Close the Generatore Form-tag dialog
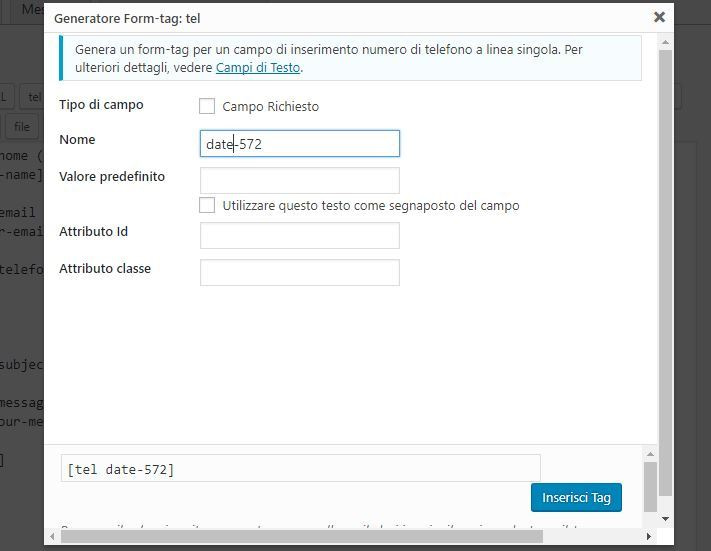Viewport: 711px width, 551px height. pos(659,17)
